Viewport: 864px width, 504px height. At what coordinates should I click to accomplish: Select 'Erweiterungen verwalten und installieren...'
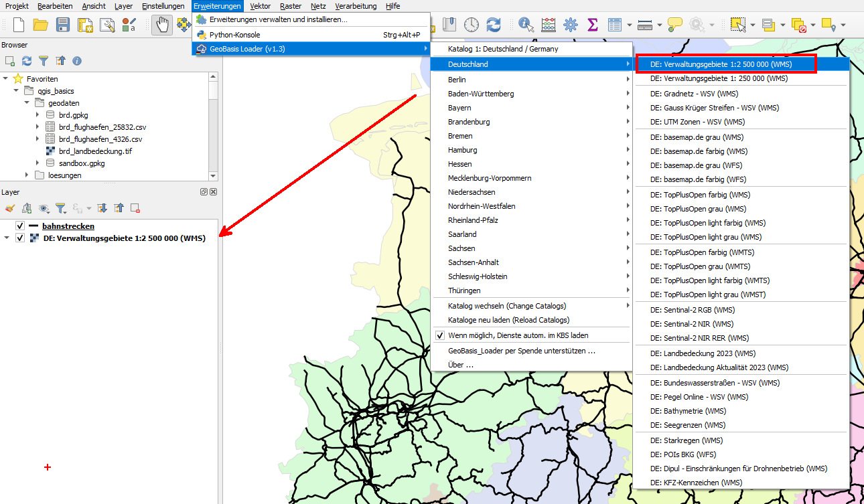311,19
